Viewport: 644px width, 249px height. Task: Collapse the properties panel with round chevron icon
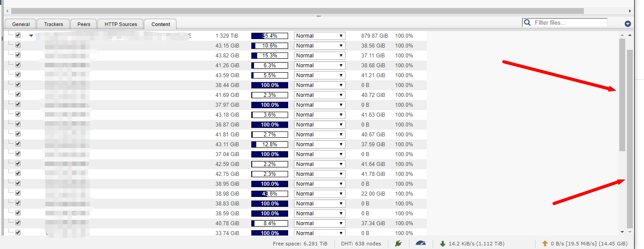628,24
